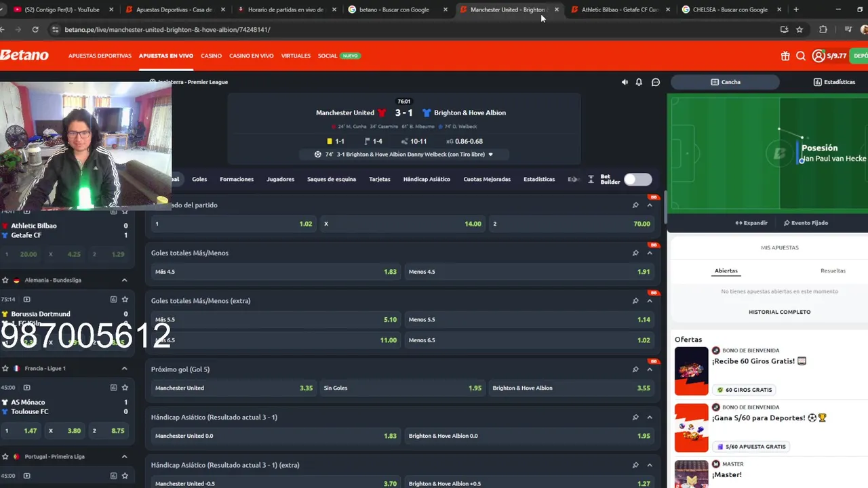Switch to the Goles market tab

coord(199,180)
